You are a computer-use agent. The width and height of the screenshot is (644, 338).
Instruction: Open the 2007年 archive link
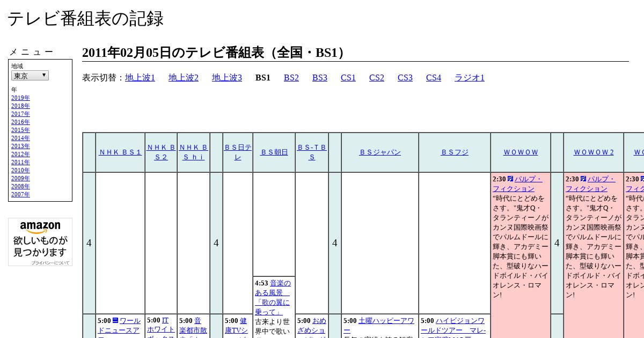pyautogui.click(x=20, y=195)
